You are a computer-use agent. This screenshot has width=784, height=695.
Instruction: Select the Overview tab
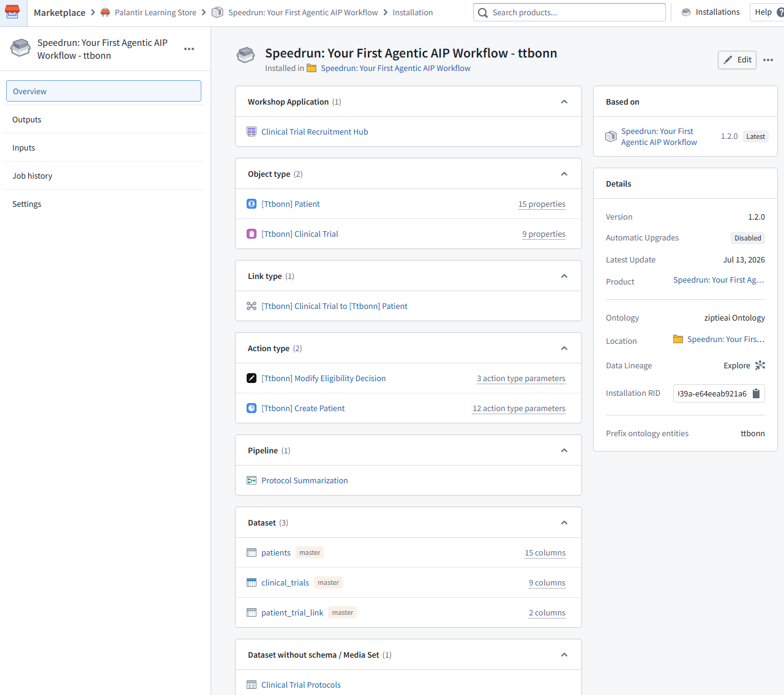tap(103, 91)
